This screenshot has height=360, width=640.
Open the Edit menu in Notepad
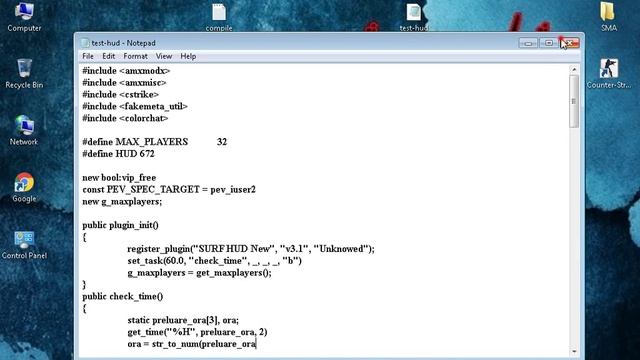click(x=108, y=56)
